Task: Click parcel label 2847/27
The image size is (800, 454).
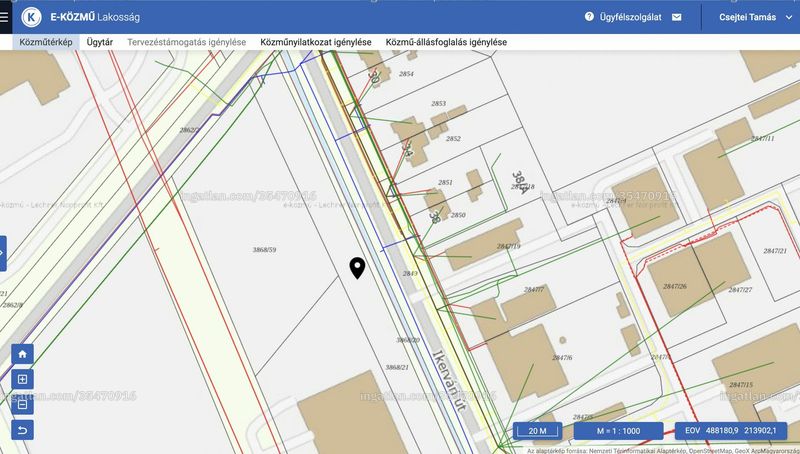Action: click(x=740, y=289)
